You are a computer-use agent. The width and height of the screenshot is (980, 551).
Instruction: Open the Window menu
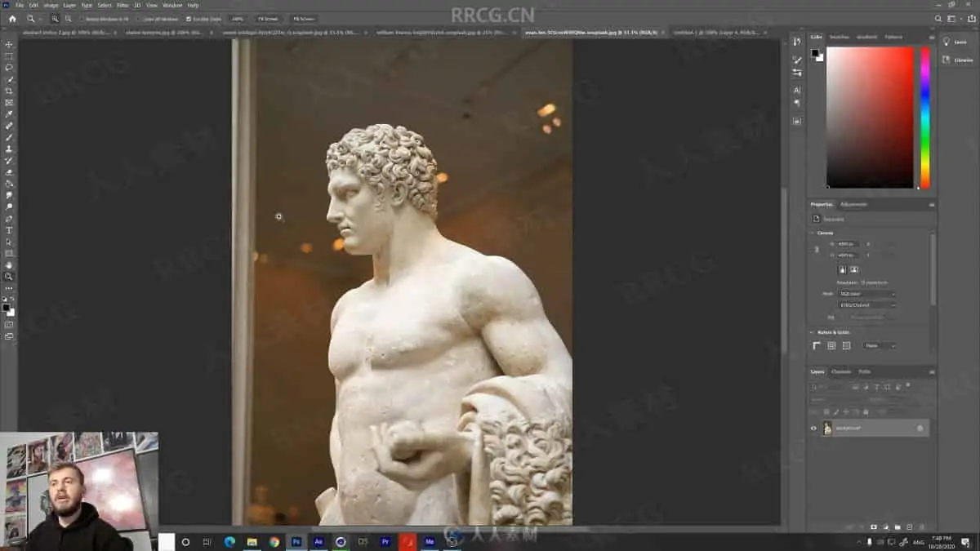point(172,5)
